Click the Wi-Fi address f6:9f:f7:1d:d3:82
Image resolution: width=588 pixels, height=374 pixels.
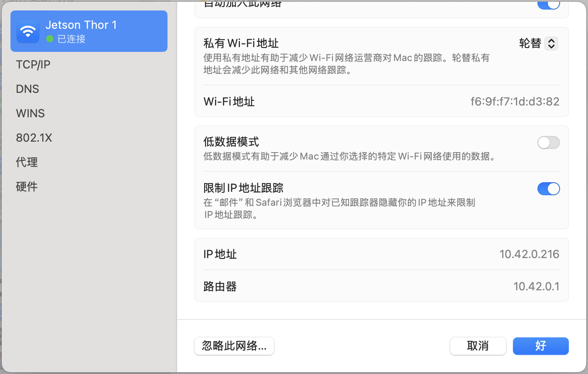coord(515,102)
